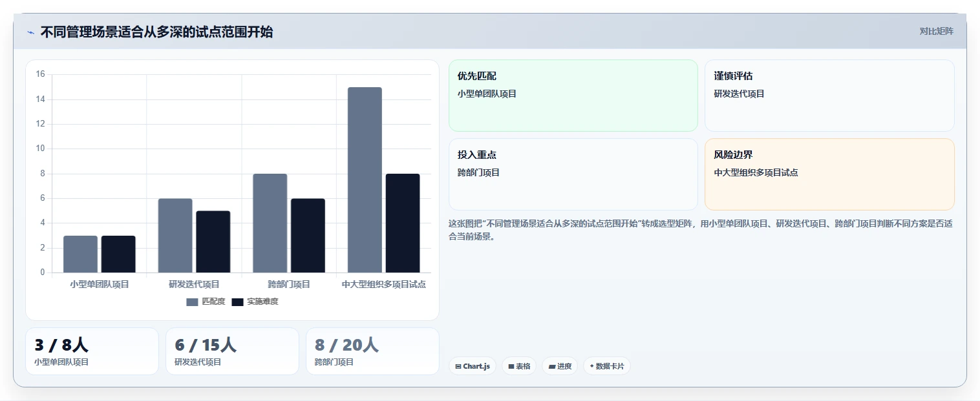Click the 中大型组织多项目试点 x-axis label
This screenshot has width=980, height=401.
(384, 284)
